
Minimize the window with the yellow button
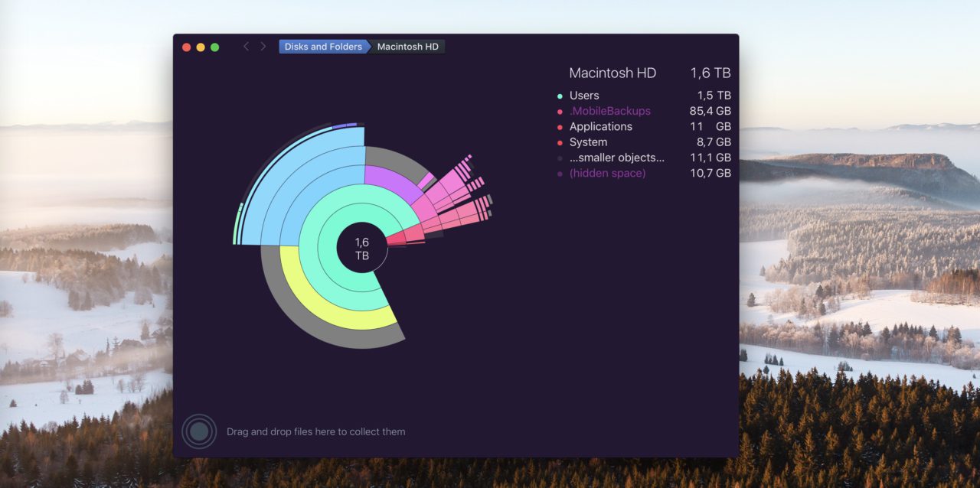click(x=201, y=47)
